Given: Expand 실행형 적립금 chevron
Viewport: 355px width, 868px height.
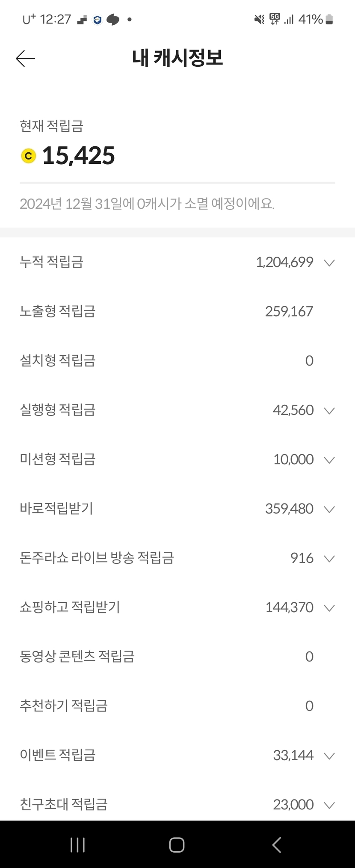Looking at the screenshot, I should click(329, 410).
